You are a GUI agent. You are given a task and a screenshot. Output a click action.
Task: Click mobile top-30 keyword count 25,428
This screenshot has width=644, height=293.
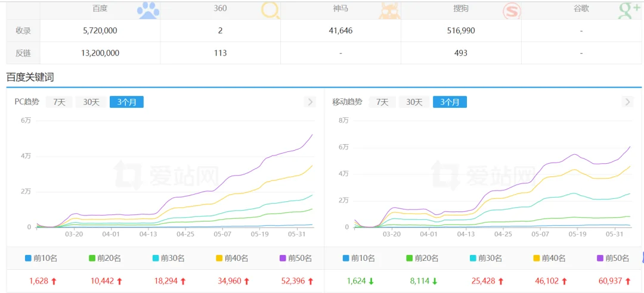[x=484, y=281]
